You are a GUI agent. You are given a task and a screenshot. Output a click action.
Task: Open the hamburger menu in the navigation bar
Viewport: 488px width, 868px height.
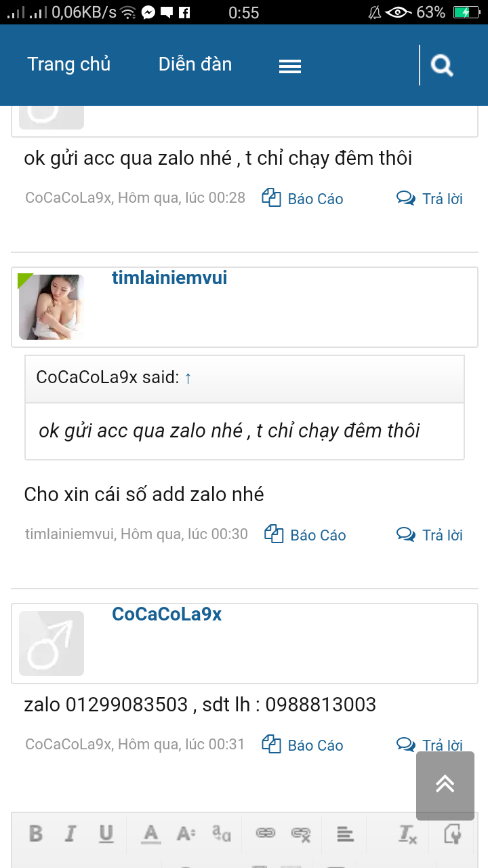[290, 65]
